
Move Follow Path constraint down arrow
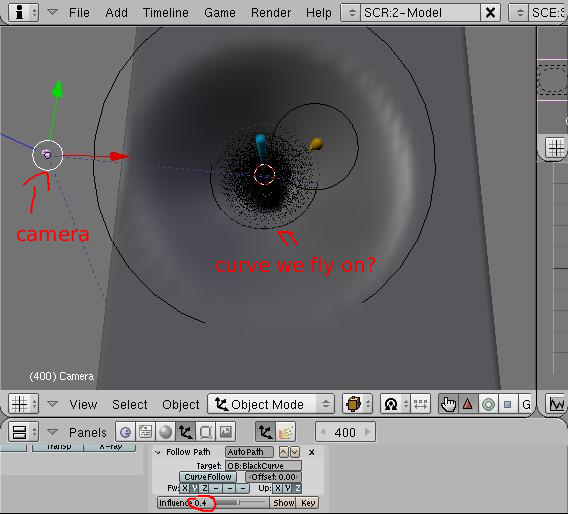coord(295,452)
